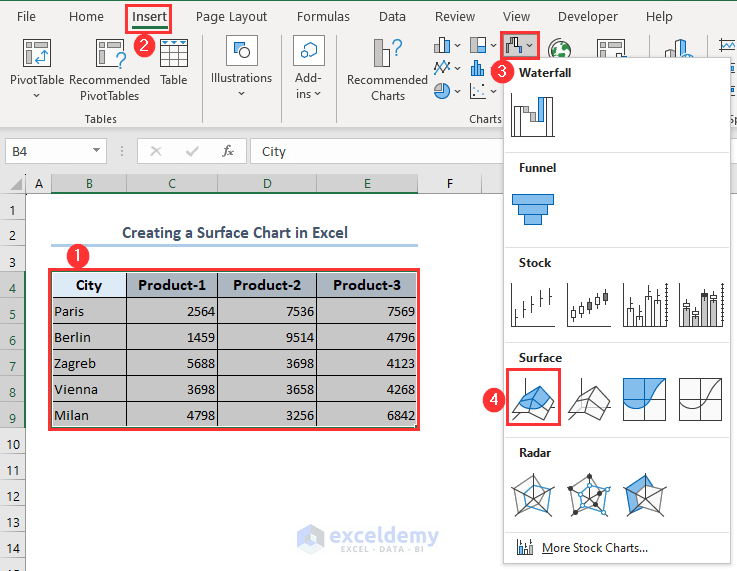This screenshot has width=737, height=571.
Task: Switch to the Home tab
Action: (86, 16)
